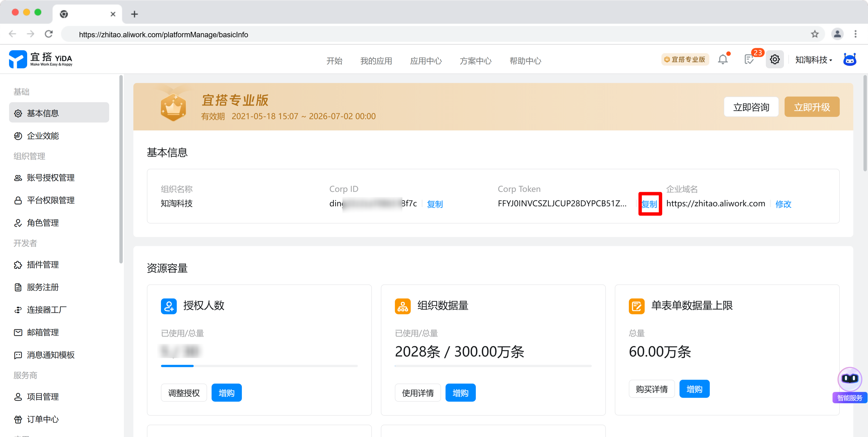This screenshot has height=437, width=868.
Task: Go to the 开始 nav tab
Action: click(334, 61)
